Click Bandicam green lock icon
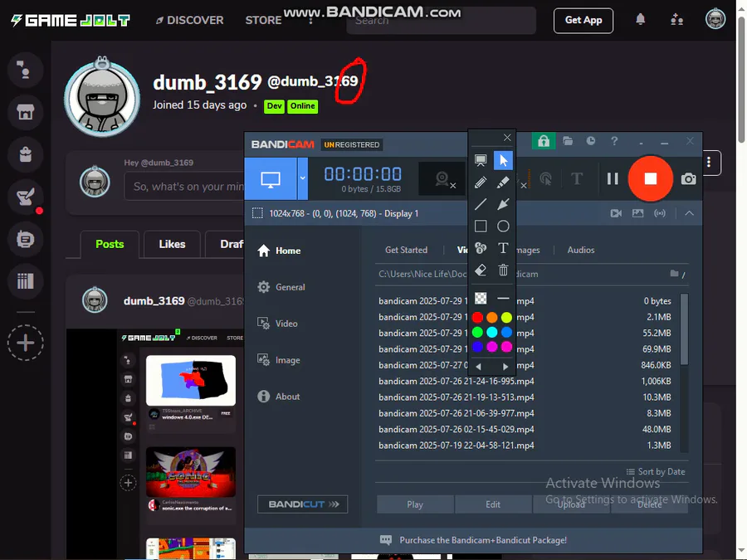Screen dimensions: 747x560 (x=544, y=141)
